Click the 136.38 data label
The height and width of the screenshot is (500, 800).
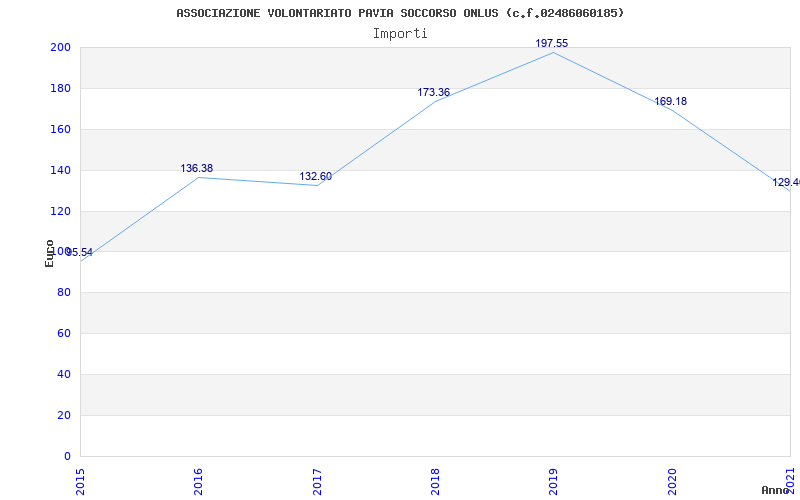(197, 168)
